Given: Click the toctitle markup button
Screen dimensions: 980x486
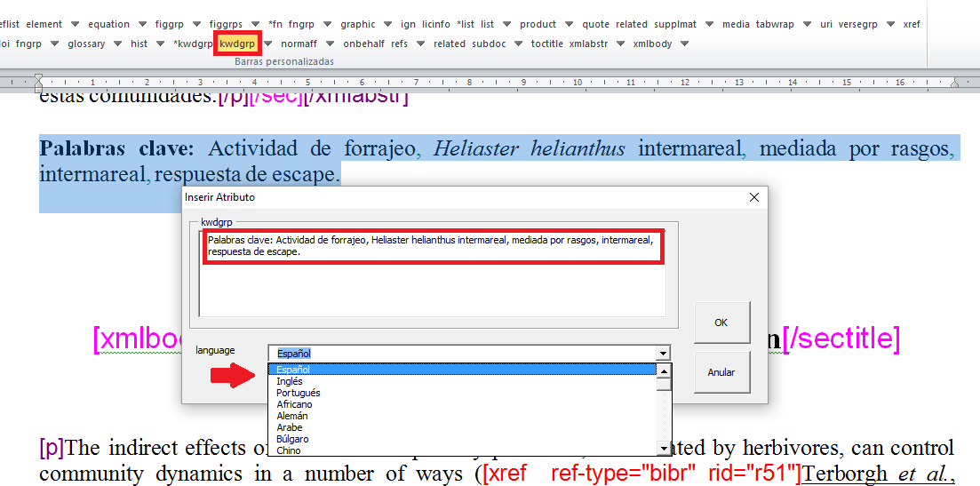Looking at the screenshot, I should point(546,44).
